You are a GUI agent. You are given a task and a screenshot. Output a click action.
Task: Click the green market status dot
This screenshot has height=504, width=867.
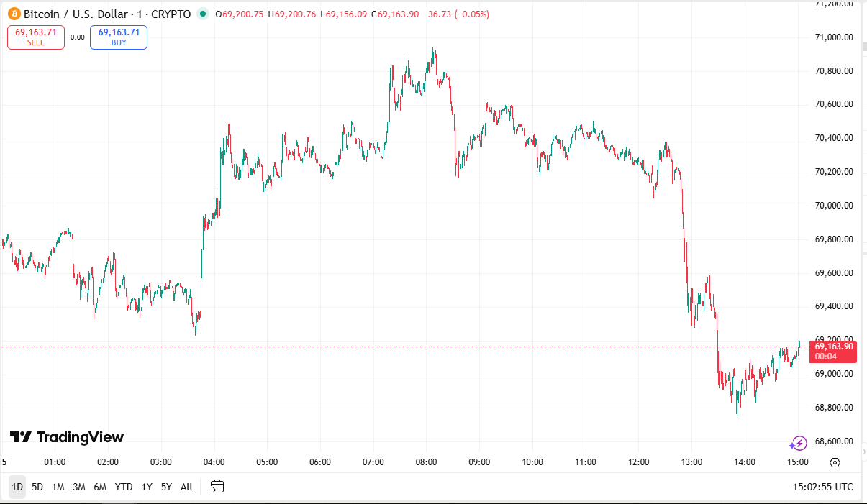(x=203, y=14)
